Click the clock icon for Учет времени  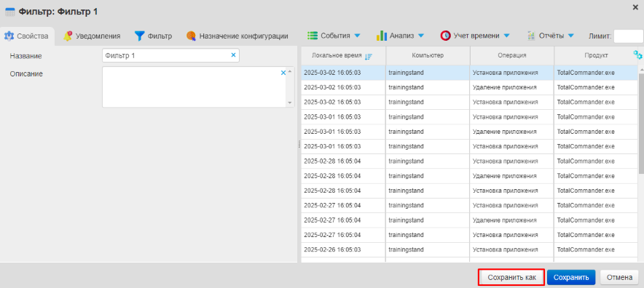pyautogui.click(x=445, y=36)
